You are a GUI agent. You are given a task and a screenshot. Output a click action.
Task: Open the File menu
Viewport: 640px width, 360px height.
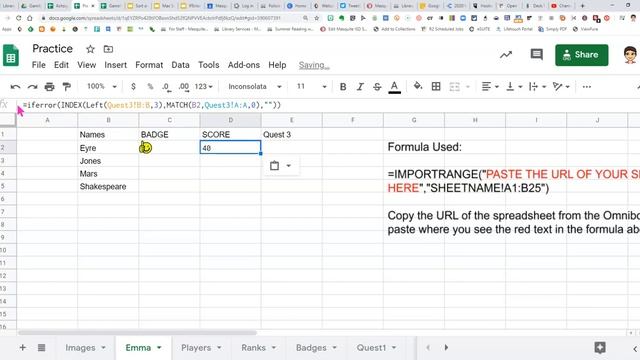click(x=39, y=65)
